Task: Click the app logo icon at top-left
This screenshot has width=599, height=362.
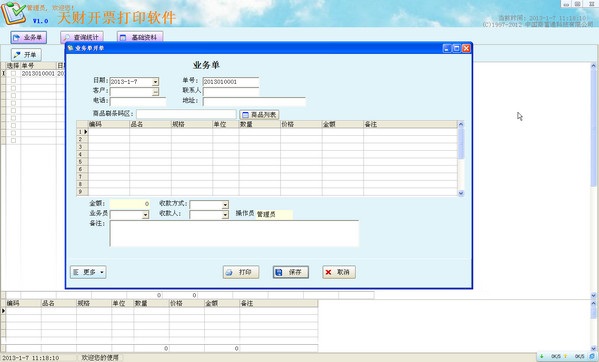Action: point(14,13)
